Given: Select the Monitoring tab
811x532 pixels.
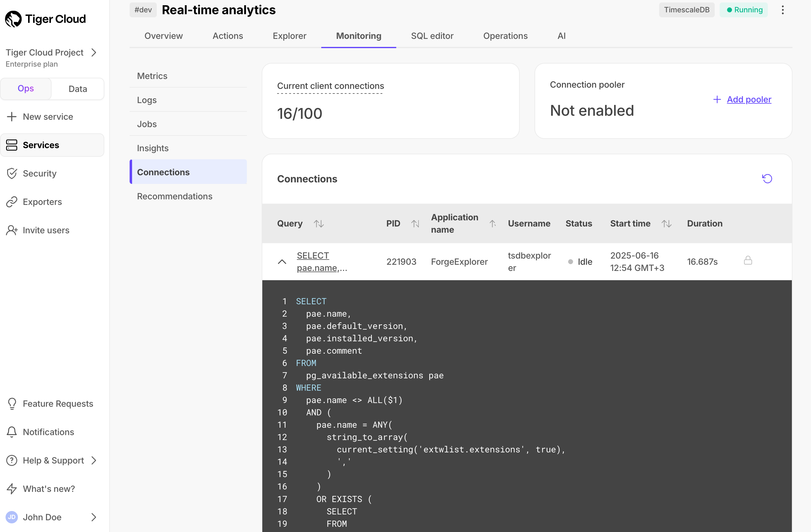Looking at the screenshot, I should [x=359, y=36].
